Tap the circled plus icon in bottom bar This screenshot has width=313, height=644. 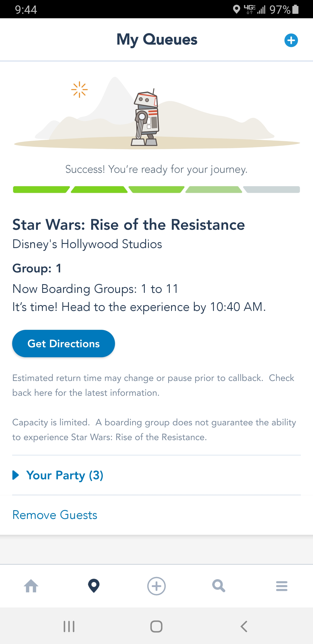[156, 586]
